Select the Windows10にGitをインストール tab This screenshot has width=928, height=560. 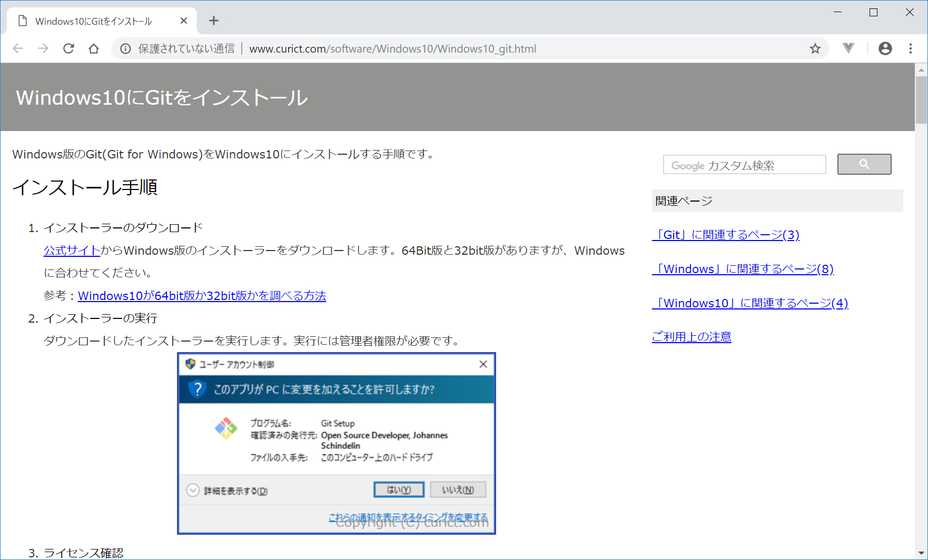pyautogui.click(x=93, y=21)
